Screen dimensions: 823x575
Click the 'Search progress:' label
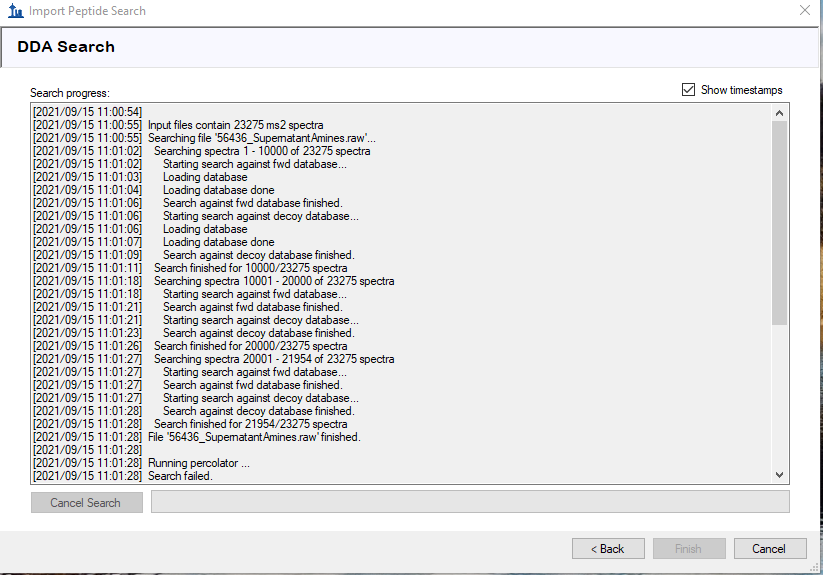pos(69,93)
